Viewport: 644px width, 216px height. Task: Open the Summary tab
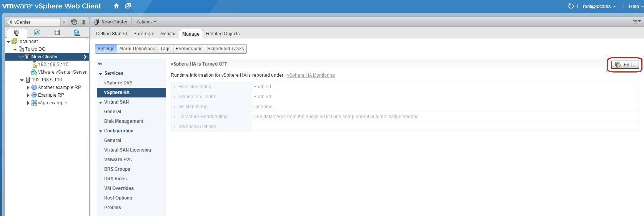(x=143, y=34)
